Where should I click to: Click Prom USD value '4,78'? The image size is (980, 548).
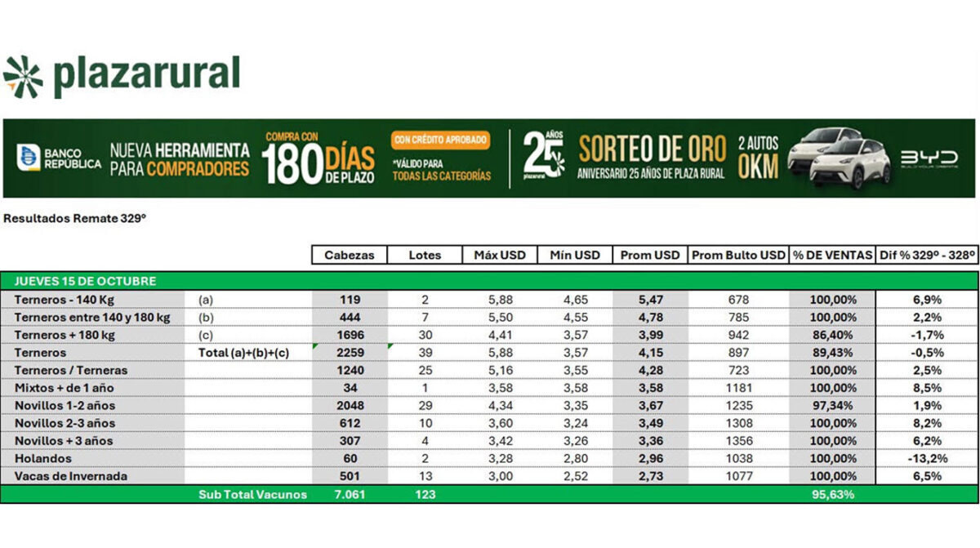(650, 317)
